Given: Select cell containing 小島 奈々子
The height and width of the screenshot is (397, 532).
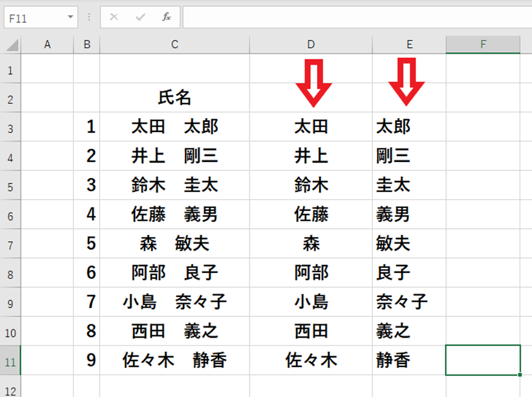Looking at the screenshot, I should [175, 302].
